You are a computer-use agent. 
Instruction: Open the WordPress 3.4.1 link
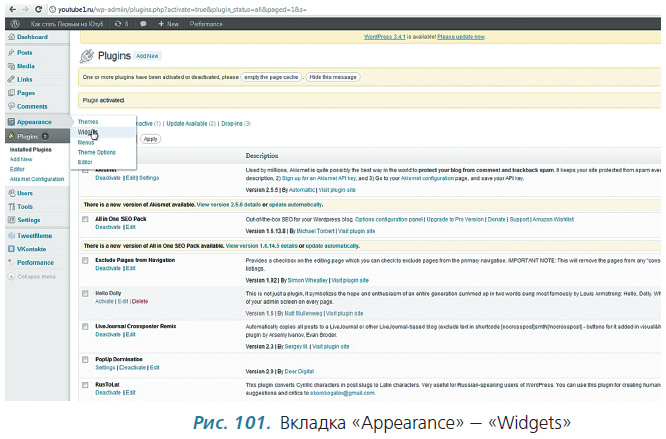[385, 37]
